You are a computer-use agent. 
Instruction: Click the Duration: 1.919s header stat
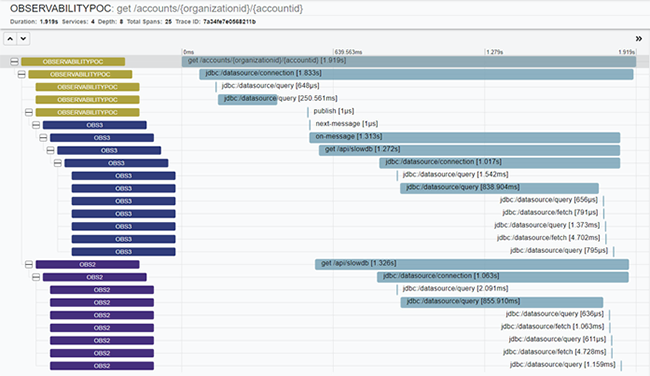coord(34,22)
